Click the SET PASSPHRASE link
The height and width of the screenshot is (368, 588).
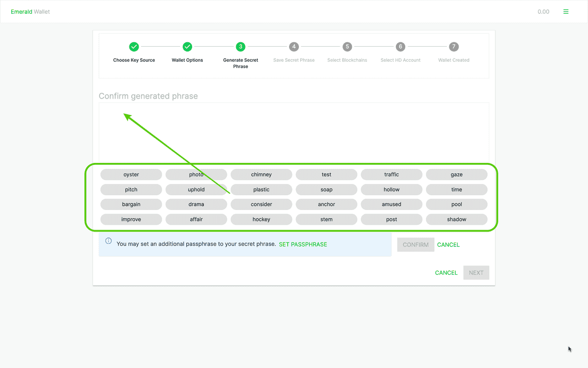point(303,244)
